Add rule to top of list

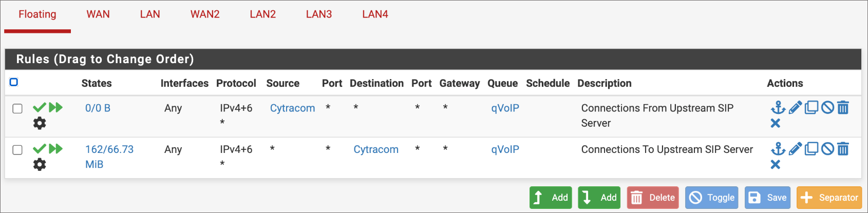tap(551, 198)
